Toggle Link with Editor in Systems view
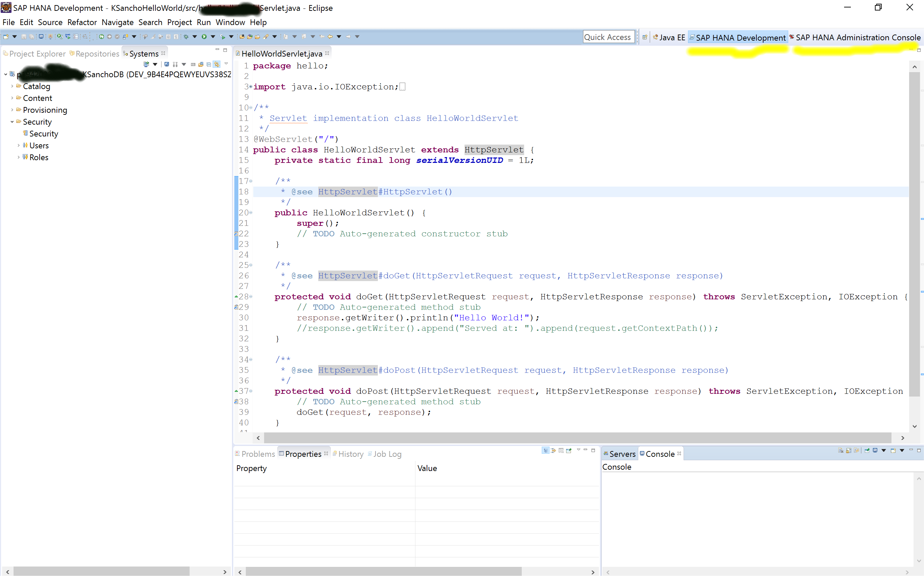This screenshot has width=924, height=576. (217, 64)
